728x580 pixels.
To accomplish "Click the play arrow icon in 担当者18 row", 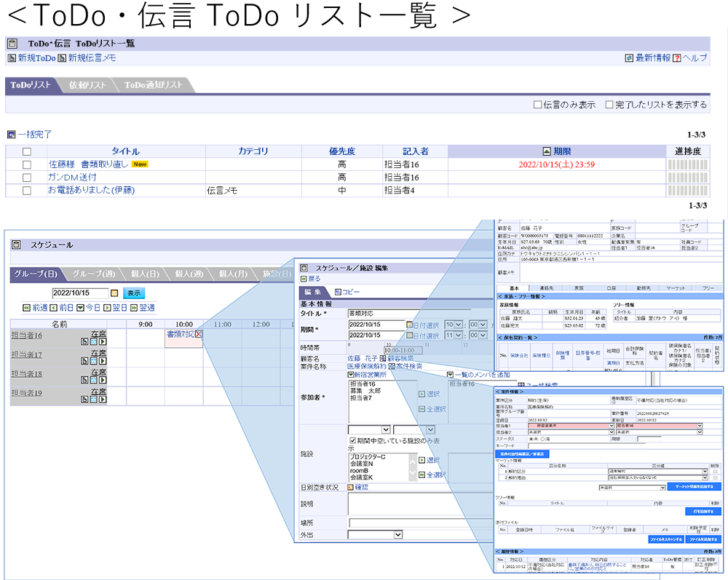I will click(x=103, y=380).
